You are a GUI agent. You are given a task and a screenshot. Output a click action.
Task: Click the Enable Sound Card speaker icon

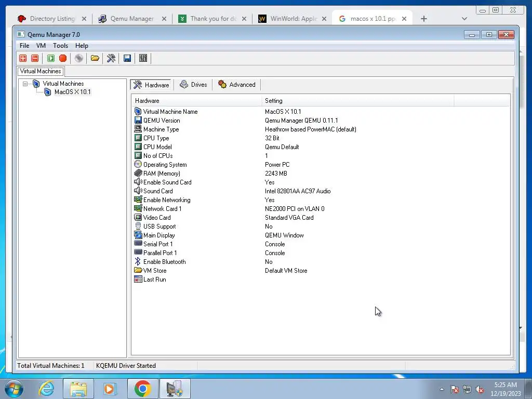[138, 182]
